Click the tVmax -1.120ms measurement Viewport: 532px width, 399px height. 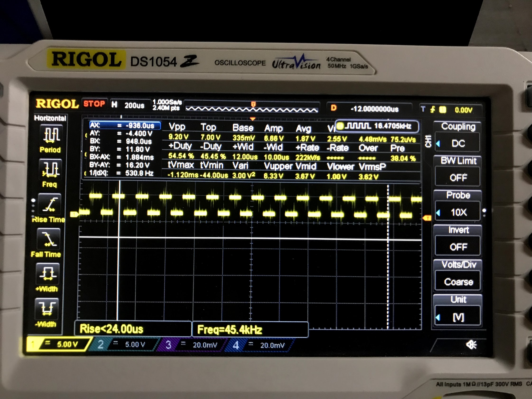tap(183, 170)
